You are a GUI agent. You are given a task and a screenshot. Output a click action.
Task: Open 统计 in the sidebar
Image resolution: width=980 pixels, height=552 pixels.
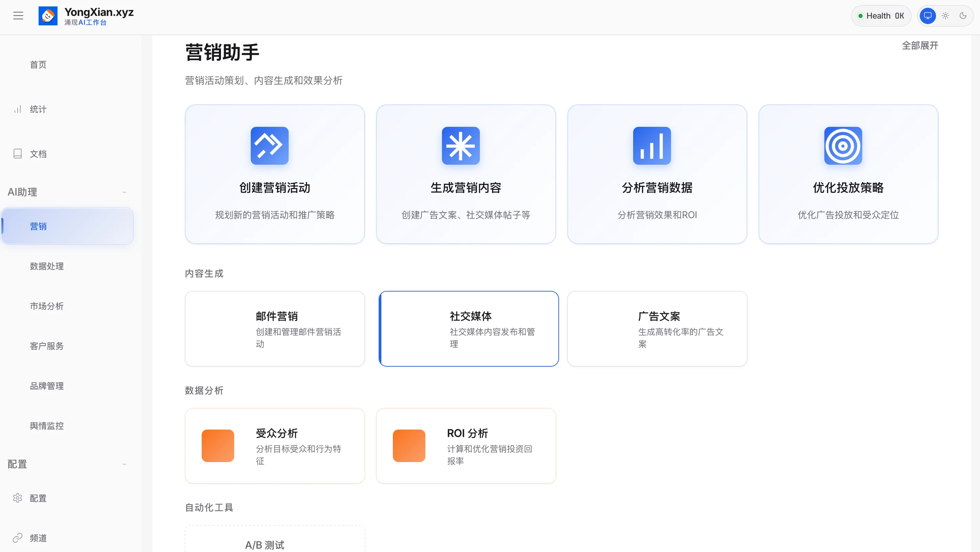pyautogui.click(x=38, y=110)
